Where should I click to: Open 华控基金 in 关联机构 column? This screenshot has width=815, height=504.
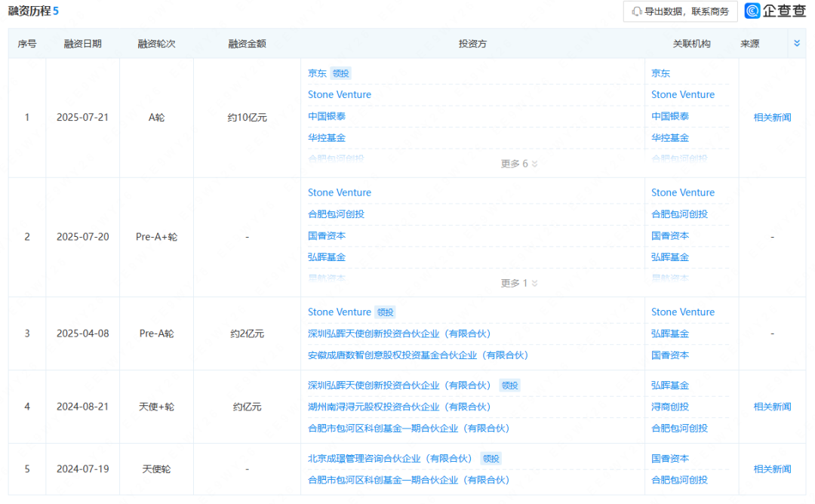670,137
